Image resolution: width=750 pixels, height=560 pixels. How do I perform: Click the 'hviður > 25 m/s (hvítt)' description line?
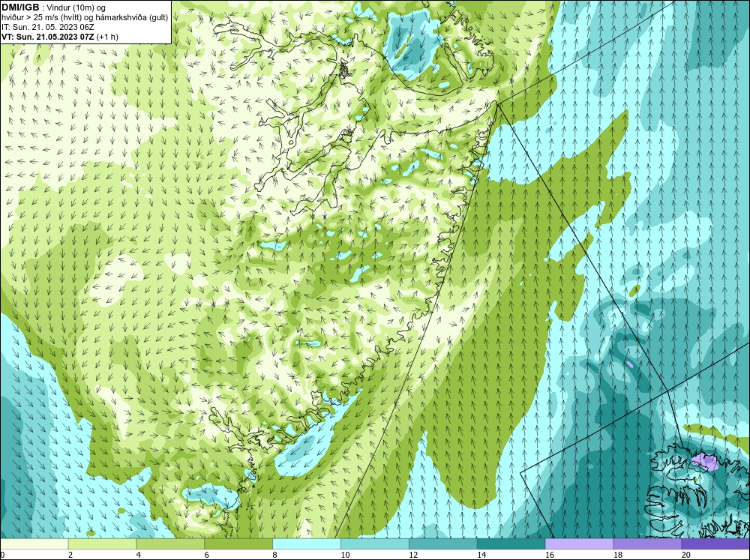[x=85, y=17]
